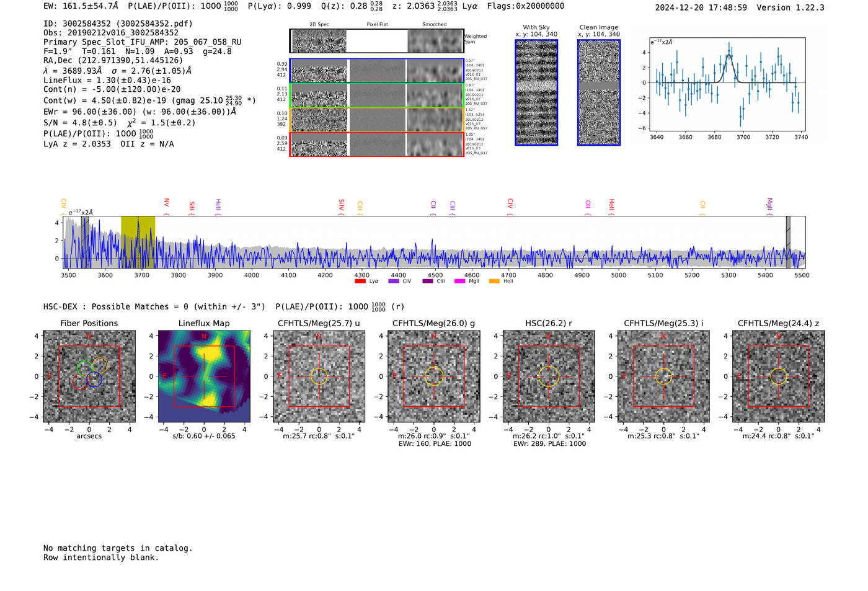This screenshot has height=591, width=868.
Task: Click the green-bordered fiber smoothed cutout
Action: (435, 96)
